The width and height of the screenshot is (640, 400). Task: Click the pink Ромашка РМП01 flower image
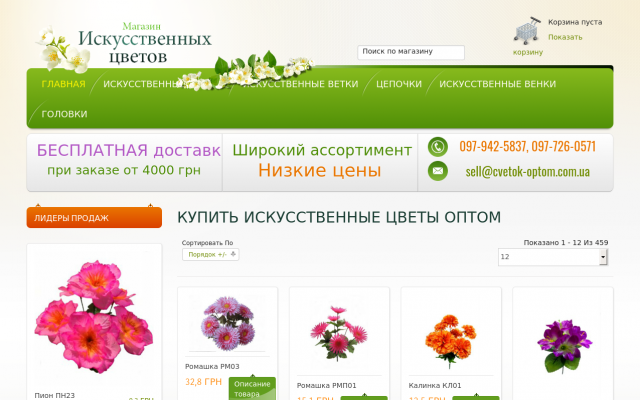pos(339,333)
